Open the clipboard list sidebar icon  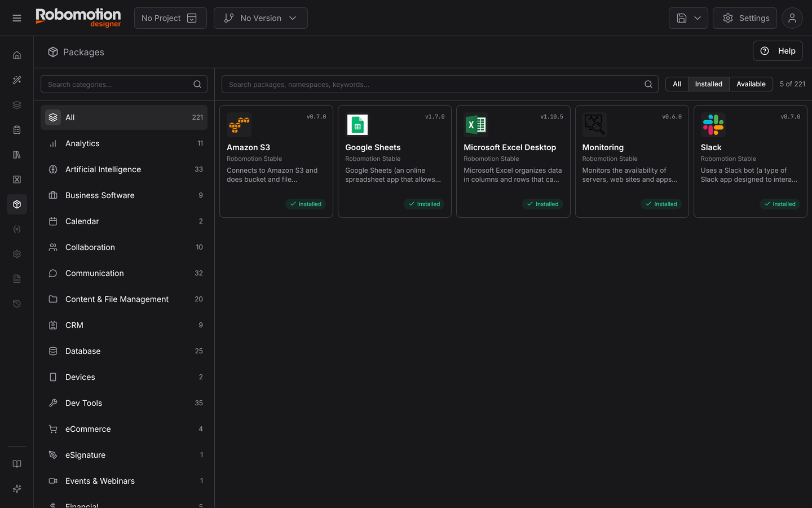17,130
